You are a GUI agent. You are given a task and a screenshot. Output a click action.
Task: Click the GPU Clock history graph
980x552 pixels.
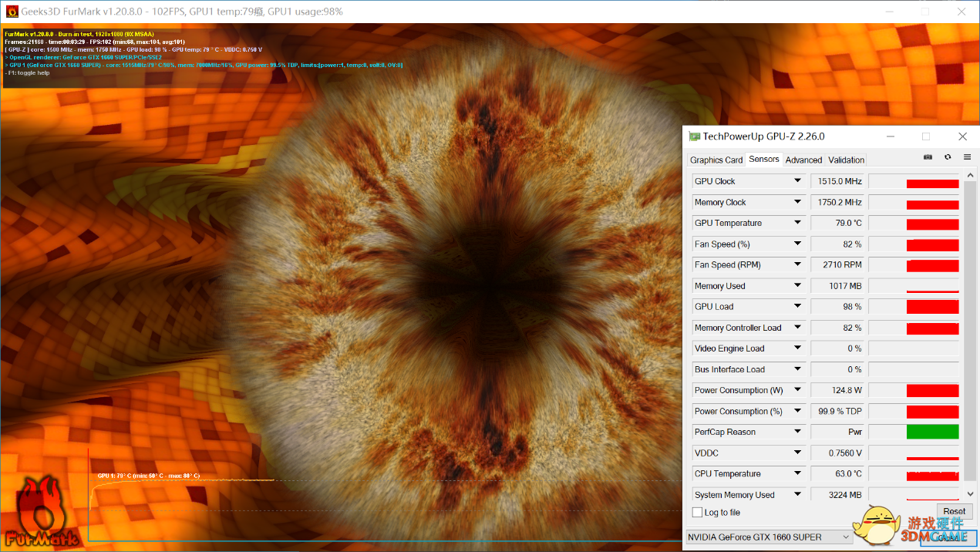(x=914, y=181)
